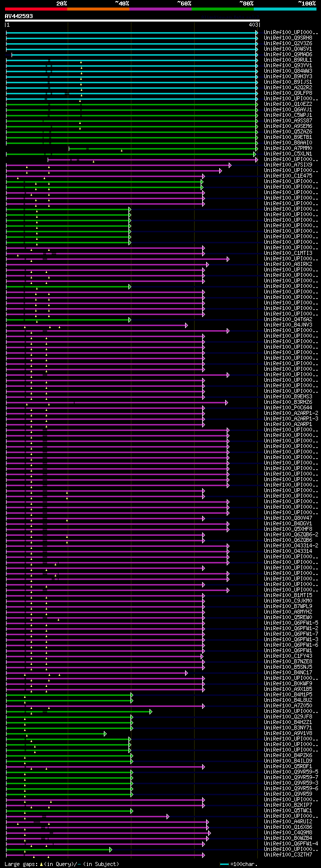
Task: Select hit UniRef100_B8AAI0
Action: pos(288,142)
